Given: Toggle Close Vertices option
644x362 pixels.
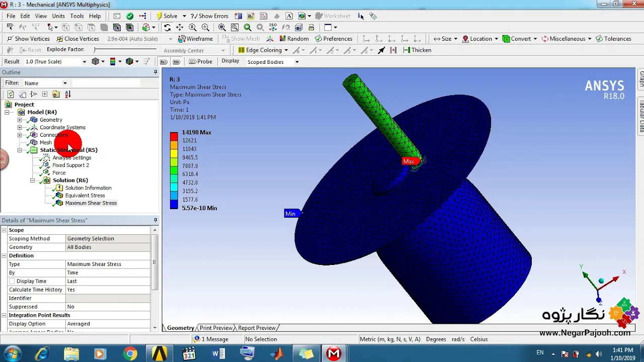Looking at the screenshot, I should pyautogui.click(x=77, y=39).
